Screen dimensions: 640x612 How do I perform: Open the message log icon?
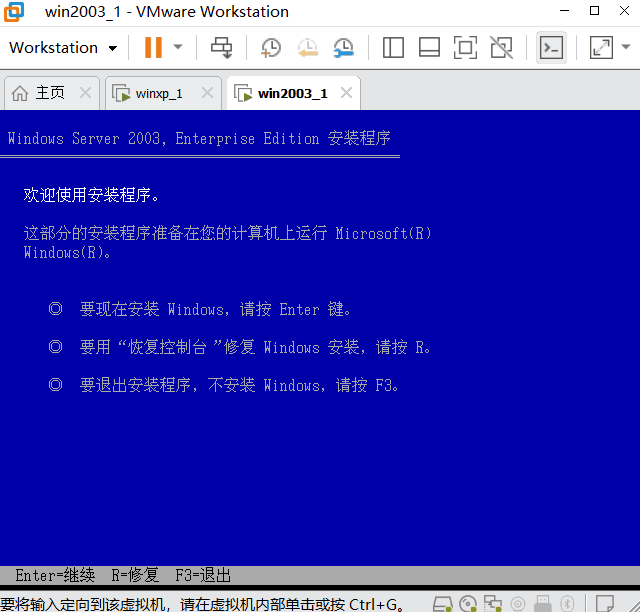click(x=605, y=603)
